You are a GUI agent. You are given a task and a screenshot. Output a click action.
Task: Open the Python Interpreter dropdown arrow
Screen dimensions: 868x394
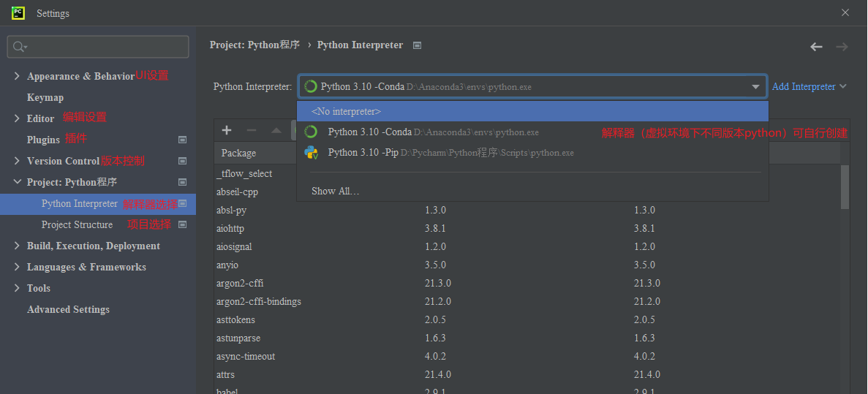pyautogui.click(x=755, y=87)
